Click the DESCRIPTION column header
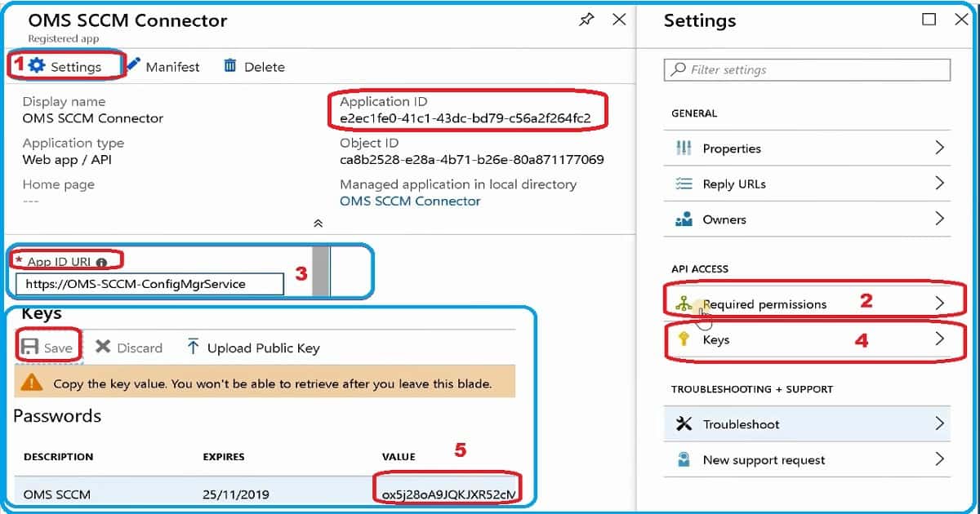 [x=58, y=456]
